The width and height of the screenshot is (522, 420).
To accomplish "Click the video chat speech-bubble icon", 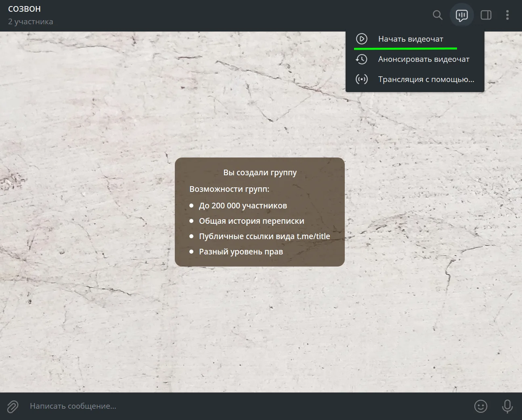I will coord(462,15).
